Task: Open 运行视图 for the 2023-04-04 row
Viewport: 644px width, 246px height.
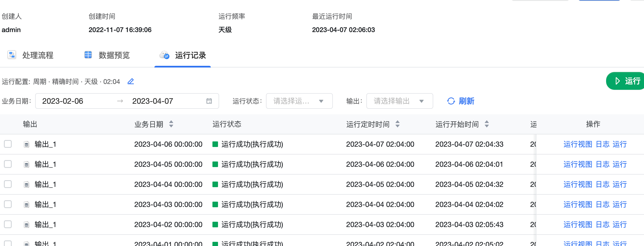Action: coord(578,184)
